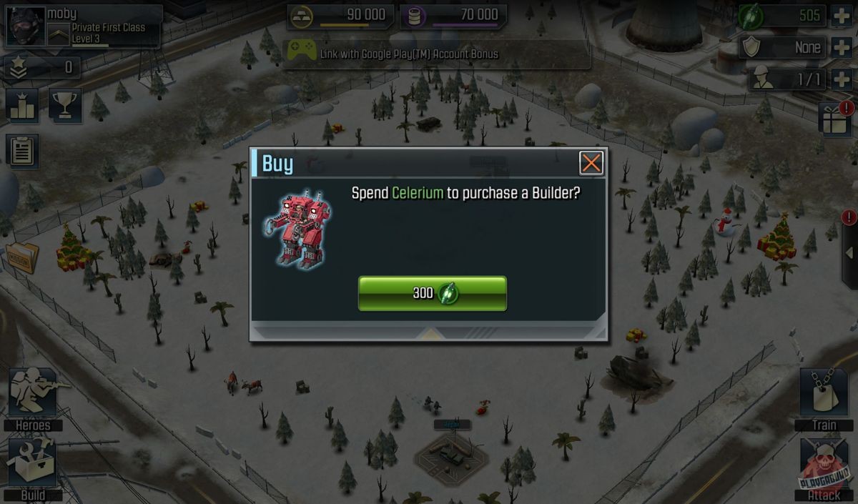The image size is (858, 504).
Task: Open the mission folder icon
Action: (x=21, y=257)
